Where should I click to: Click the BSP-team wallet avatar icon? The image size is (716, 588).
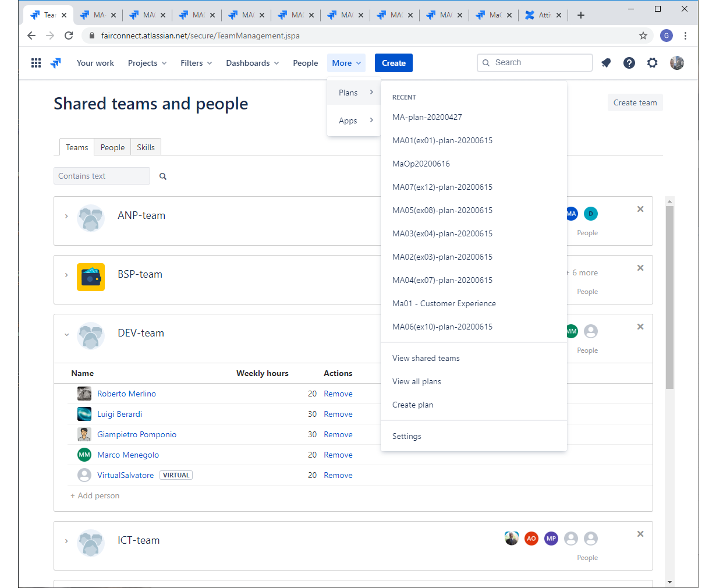pyautogui.click(x=91, y=277)
